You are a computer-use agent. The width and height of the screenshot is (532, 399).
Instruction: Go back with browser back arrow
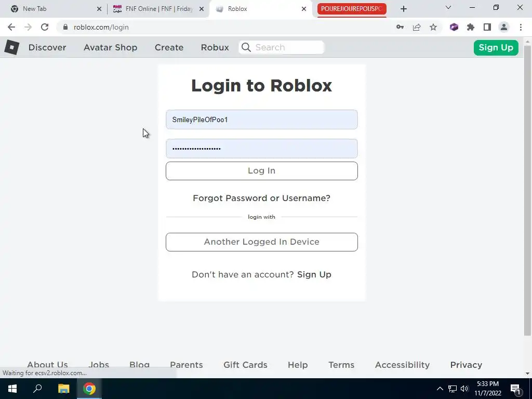click(11, 27)
